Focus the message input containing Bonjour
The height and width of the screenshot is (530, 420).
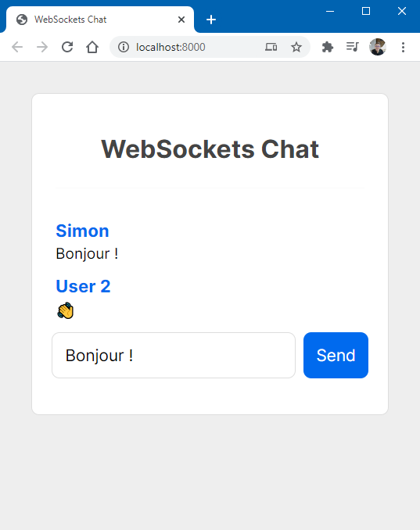coord(174,355)
